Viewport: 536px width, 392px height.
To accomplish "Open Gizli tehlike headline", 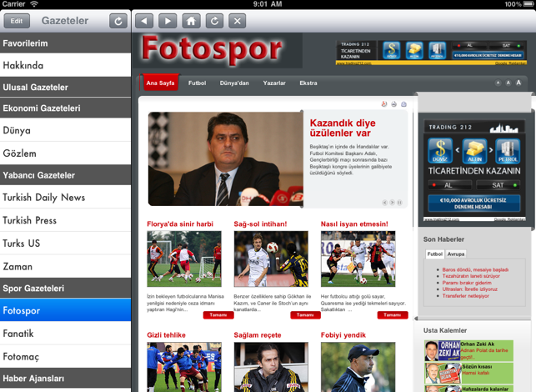I will 166,335.
